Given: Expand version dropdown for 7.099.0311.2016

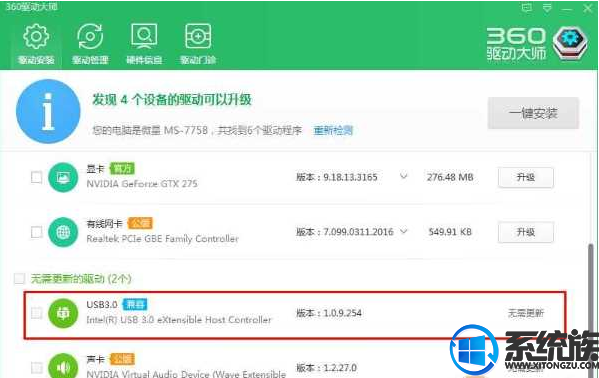Looking at the screenshot, I should click(403, 231).
